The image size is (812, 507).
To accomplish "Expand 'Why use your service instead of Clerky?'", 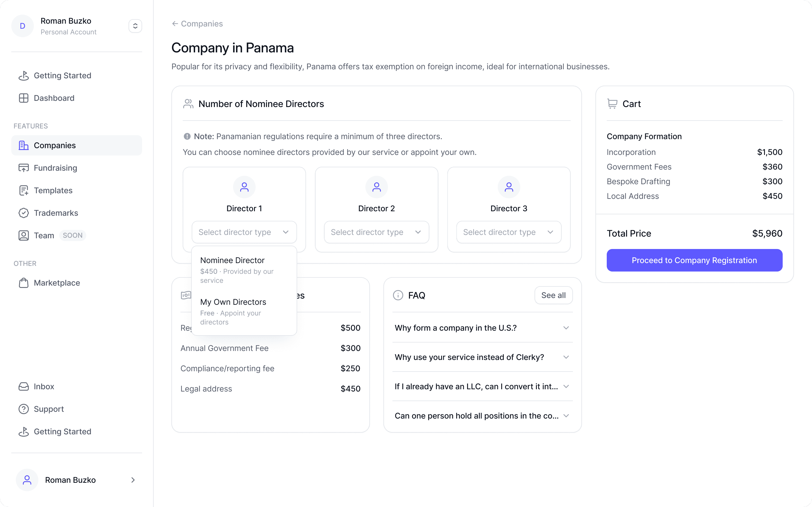I will tap(482, 357).
